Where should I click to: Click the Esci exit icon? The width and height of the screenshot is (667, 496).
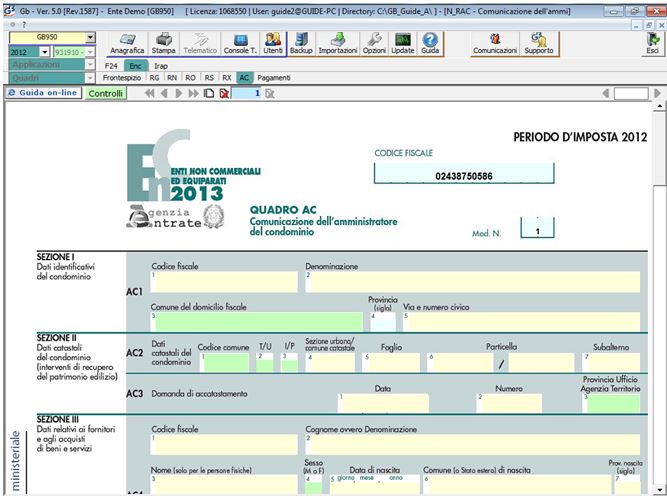point(653,44)
